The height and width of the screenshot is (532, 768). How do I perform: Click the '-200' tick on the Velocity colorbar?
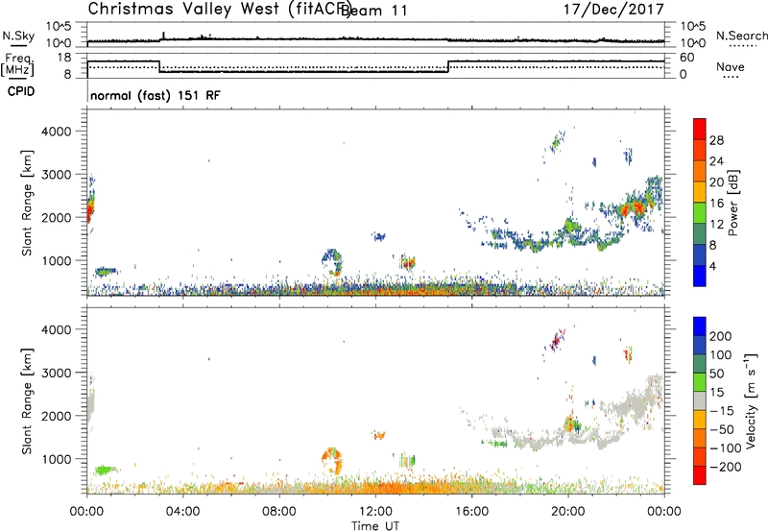point(726,467)
